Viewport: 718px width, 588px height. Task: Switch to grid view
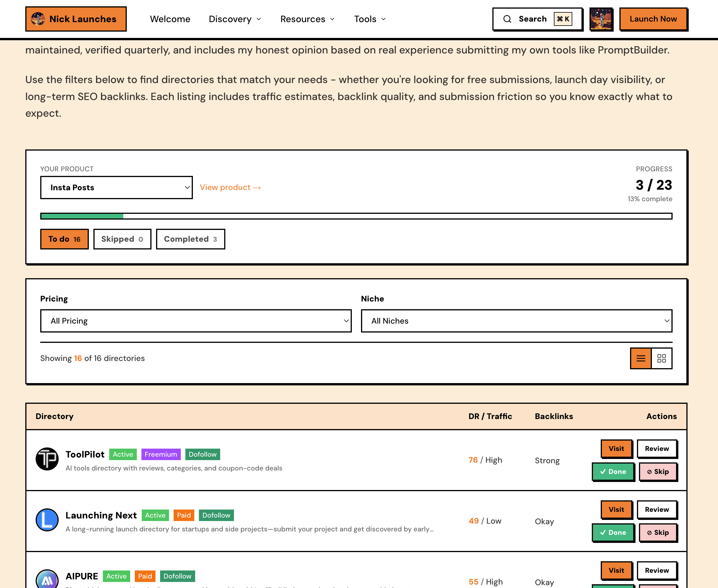click(x=661, y=358)
